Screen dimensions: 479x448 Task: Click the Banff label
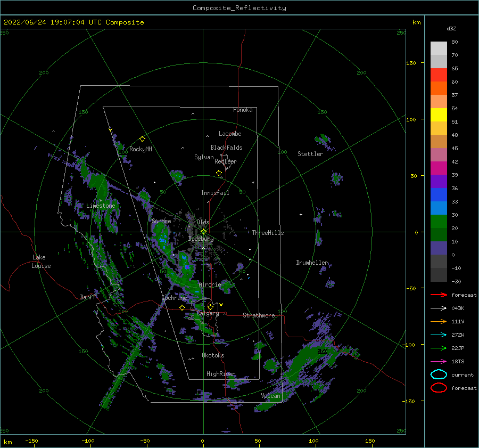click(x=88, y=297)
